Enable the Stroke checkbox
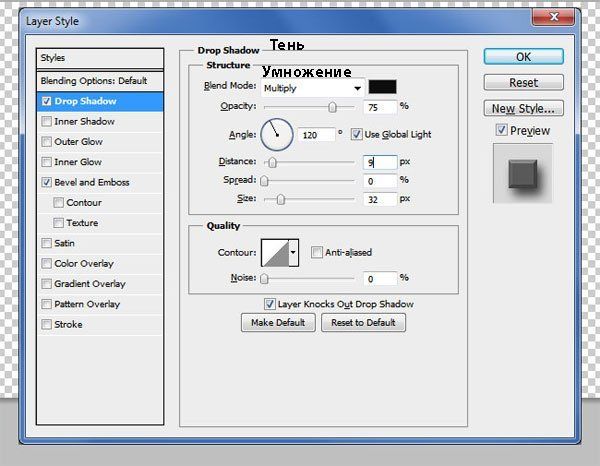The width and height of the screenshot is (600, 466). click(47, 324)
